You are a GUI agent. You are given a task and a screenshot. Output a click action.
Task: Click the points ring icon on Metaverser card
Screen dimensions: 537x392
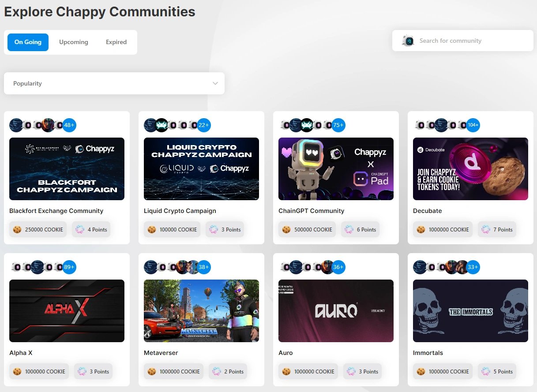217,371
